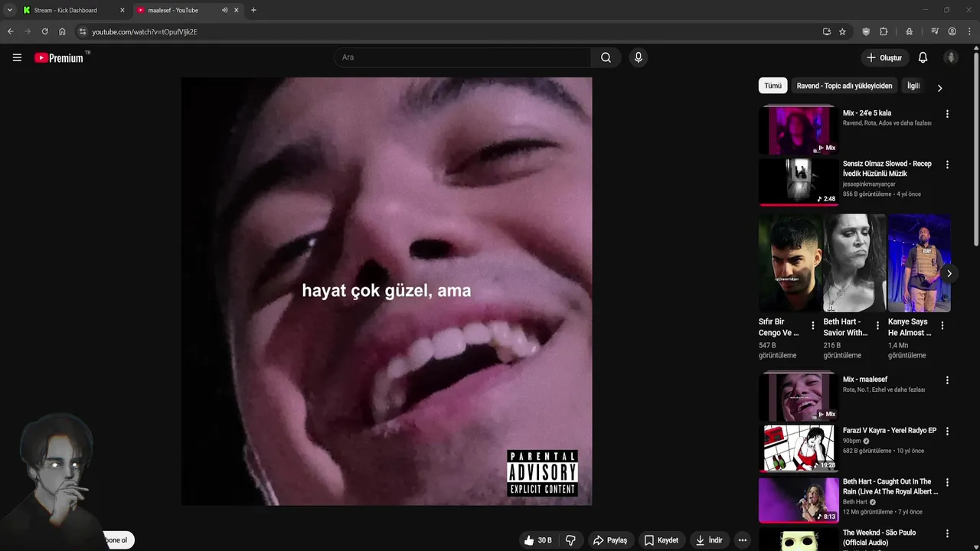Image resolution: width=980 pixels, height=551 pixels.
Task: Click the search magnifier button
Action: click(x=606, y=57)
